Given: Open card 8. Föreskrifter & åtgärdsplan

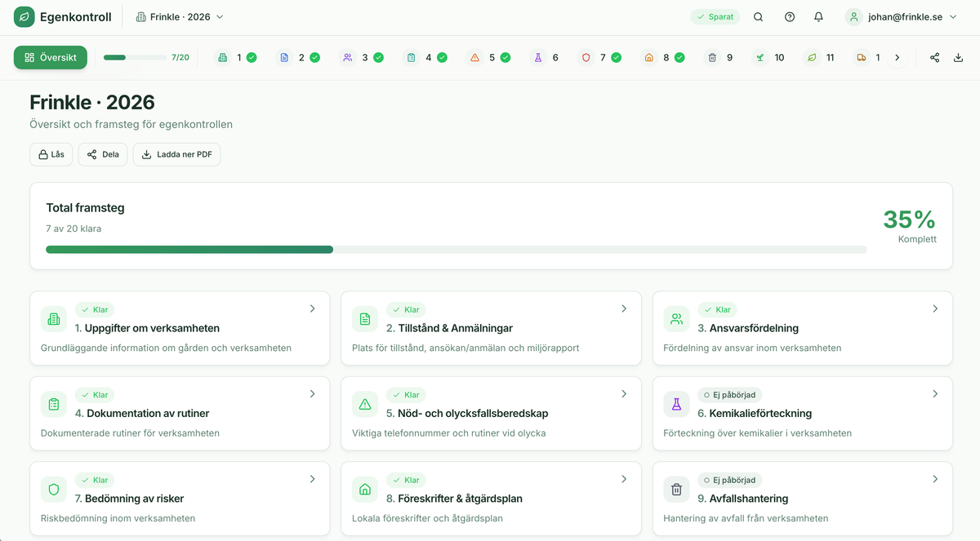Looking at the screenshot, I should click(x=491, y=499).
